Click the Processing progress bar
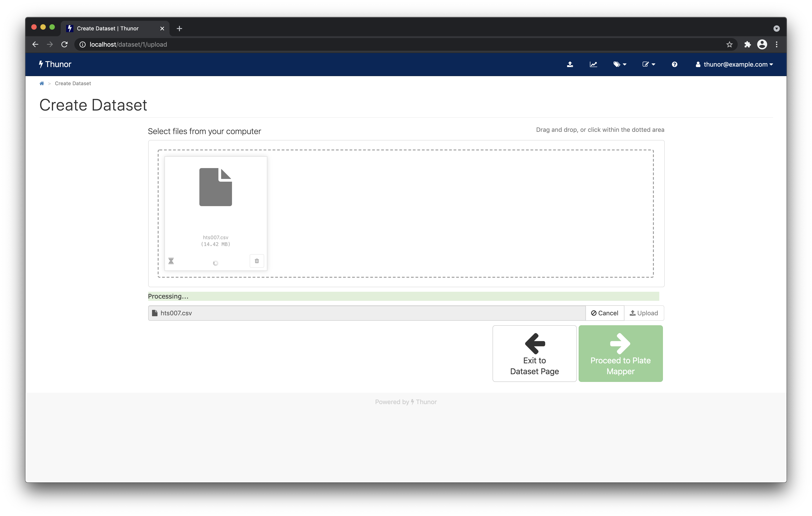This screenshot has width=812, height=516. point(403,297)
